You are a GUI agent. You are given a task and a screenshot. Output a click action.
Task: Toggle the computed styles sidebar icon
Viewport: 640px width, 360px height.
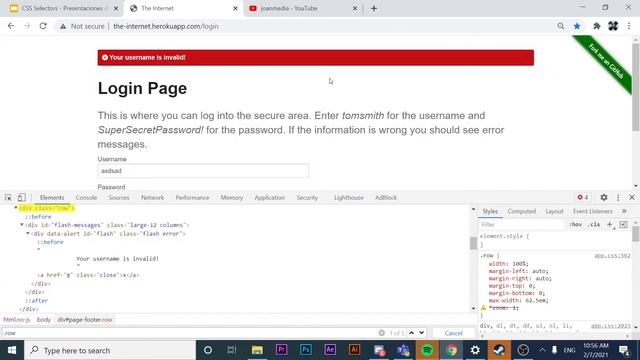tap(623, 224)
